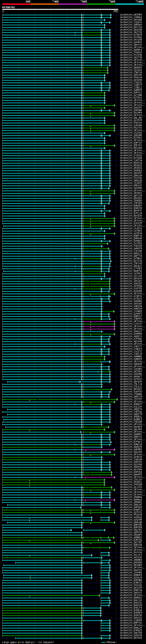Click the cyan ~100% identity legend bar
Screen dimensions: 146x644
[130, 4]
